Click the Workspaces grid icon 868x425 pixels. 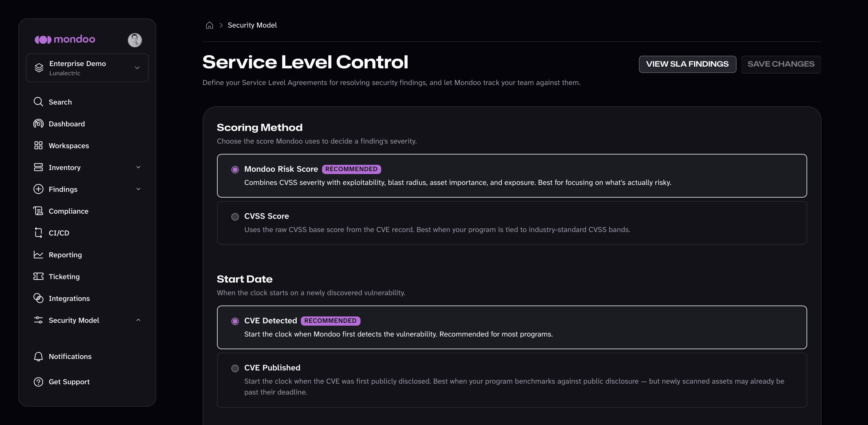(x=38, y=146)
